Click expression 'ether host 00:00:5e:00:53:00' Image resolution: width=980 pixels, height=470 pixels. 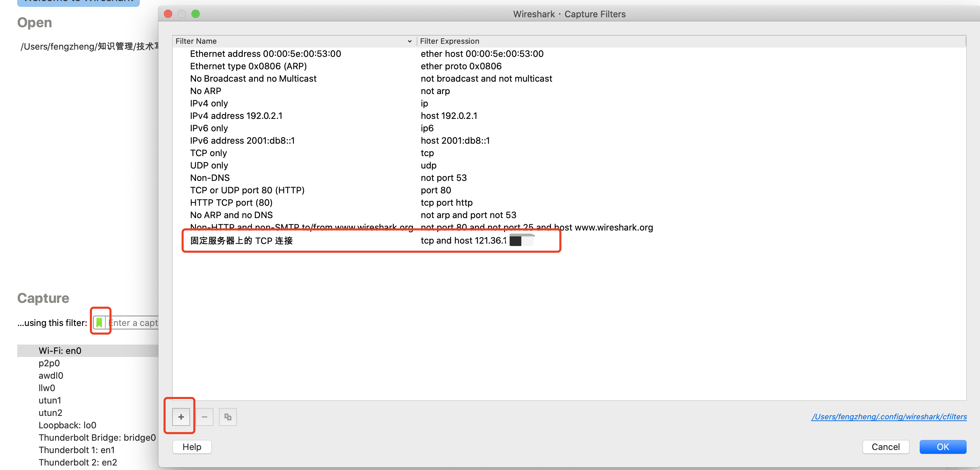[482, 54]
